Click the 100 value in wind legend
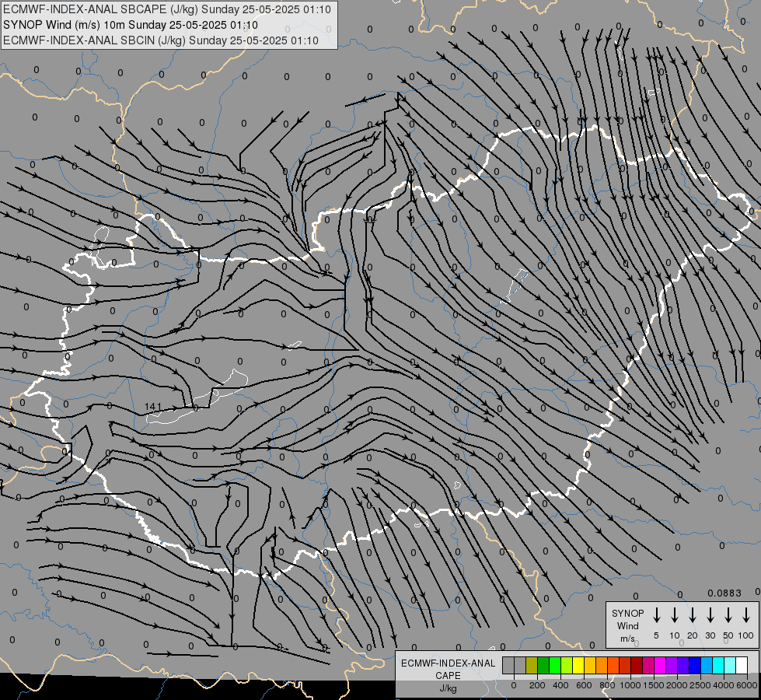 746,635
